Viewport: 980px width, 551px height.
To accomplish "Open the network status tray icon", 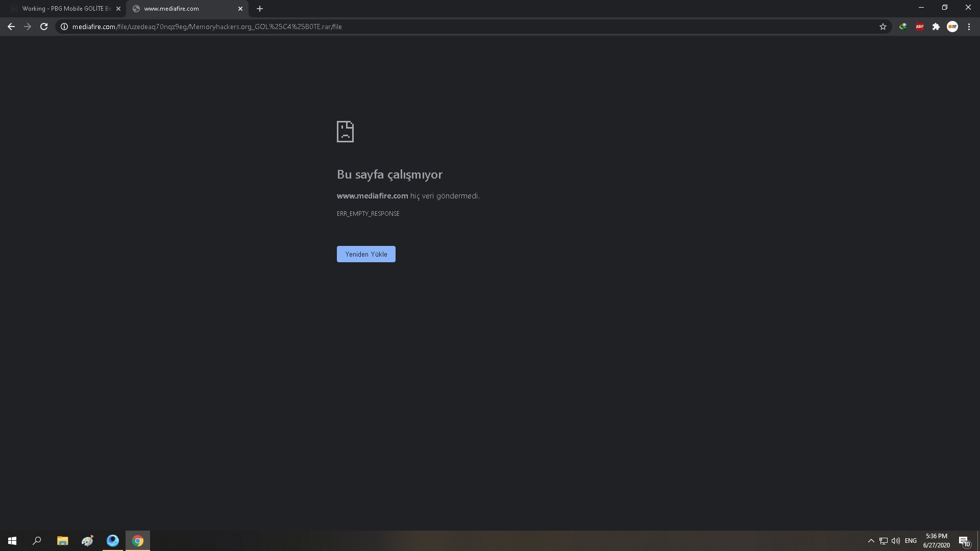I will (884, 541).
